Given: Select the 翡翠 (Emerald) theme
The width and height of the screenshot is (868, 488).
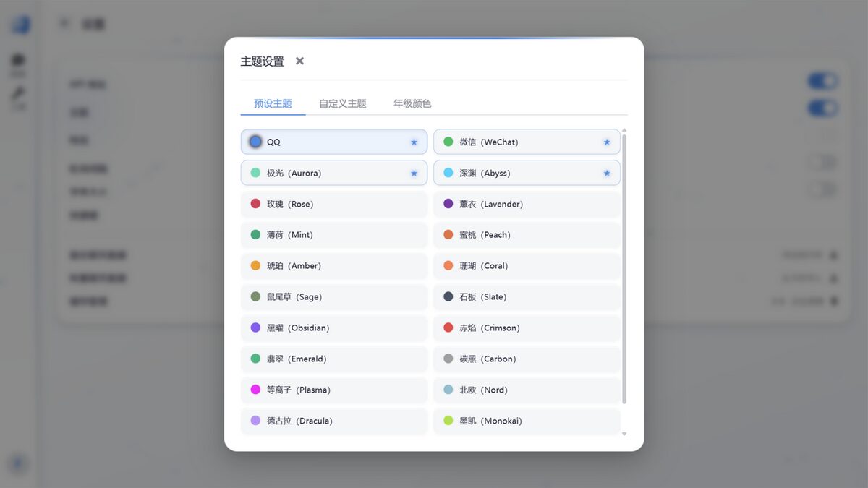Looking at the screenshot, I should [334, 359].
